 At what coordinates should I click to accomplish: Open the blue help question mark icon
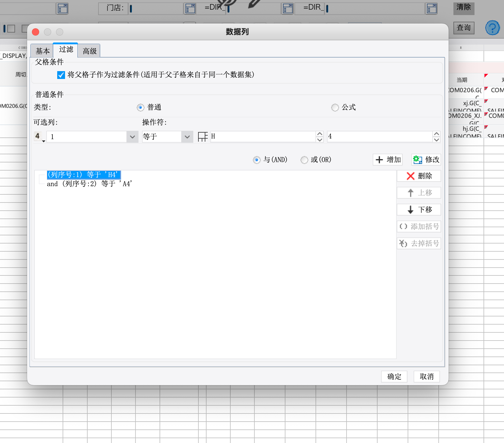492,28
